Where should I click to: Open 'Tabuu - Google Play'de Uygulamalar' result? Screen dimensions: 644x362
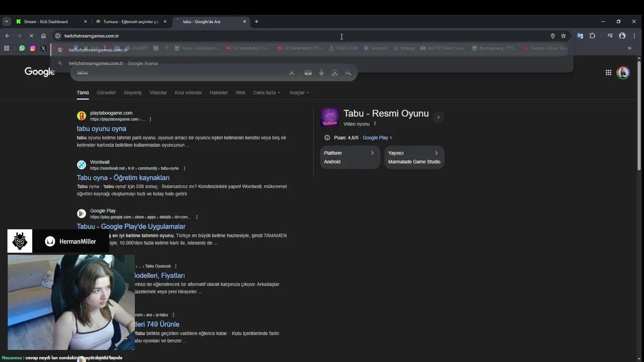[x=131, y=226]
